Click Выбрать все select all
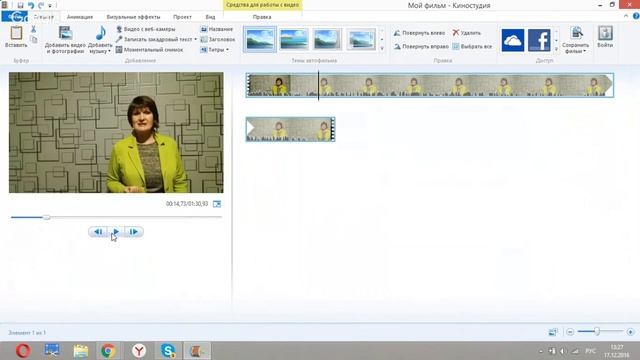This screenshot has height=360, width=640. point(472,46)
